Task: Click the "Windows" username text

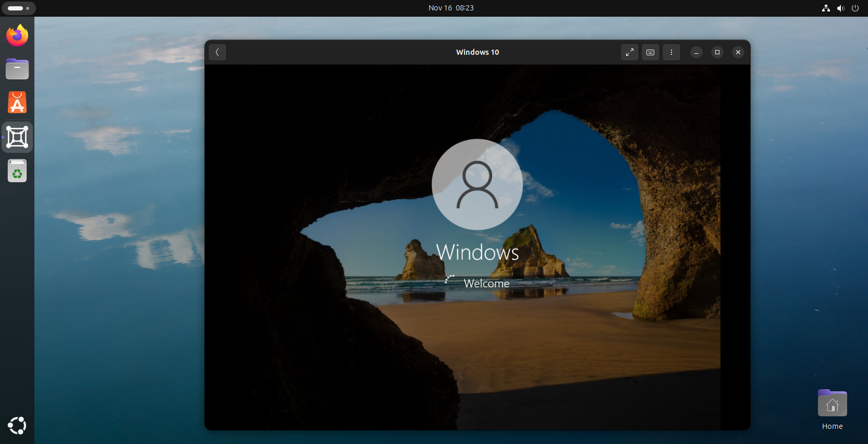Action: [478, 253]
